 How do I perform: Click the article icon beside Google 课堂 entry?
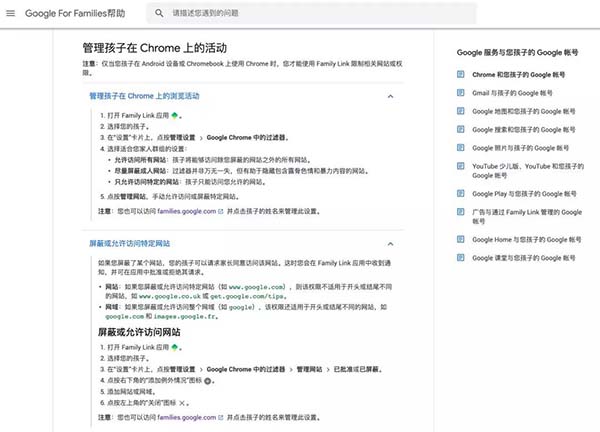pos(462,258)
